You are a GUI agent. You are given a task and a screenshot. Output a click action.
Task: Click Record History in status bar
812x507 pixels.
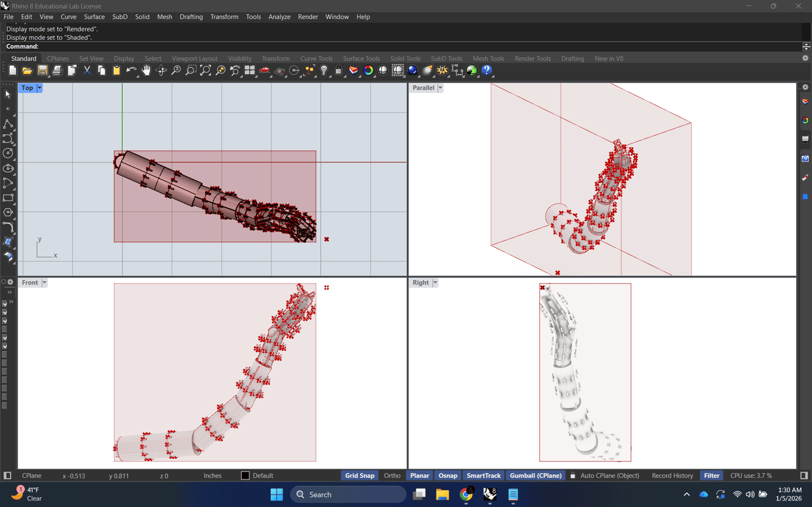coord(672,476)
